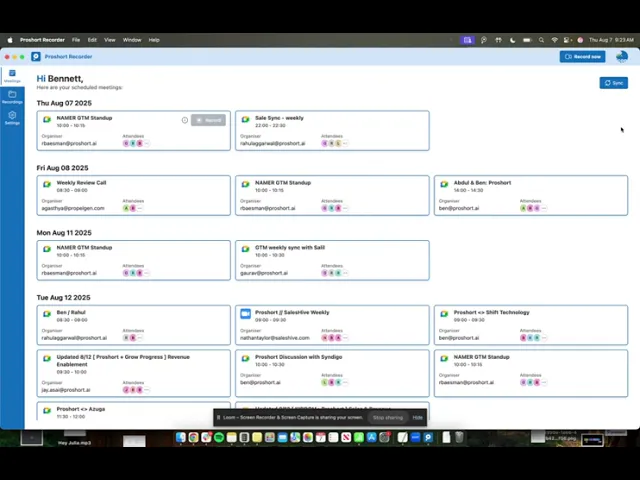The width and height of the screenshot is (640, 480).
Task: Expand attendees on Proshort // SalesHive Weekly
Action: [x=345, y=338]
